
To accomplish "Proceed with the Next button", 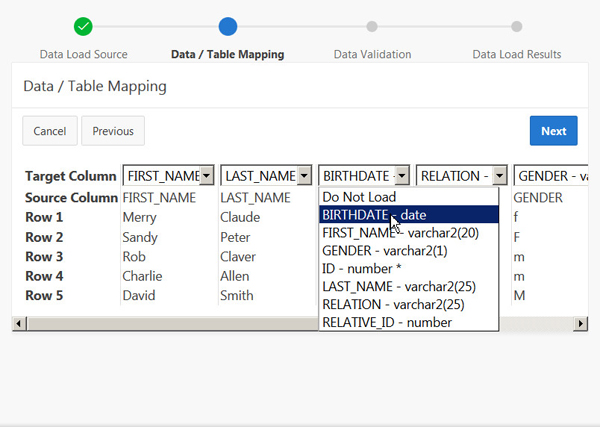I will tap(553, 131).
